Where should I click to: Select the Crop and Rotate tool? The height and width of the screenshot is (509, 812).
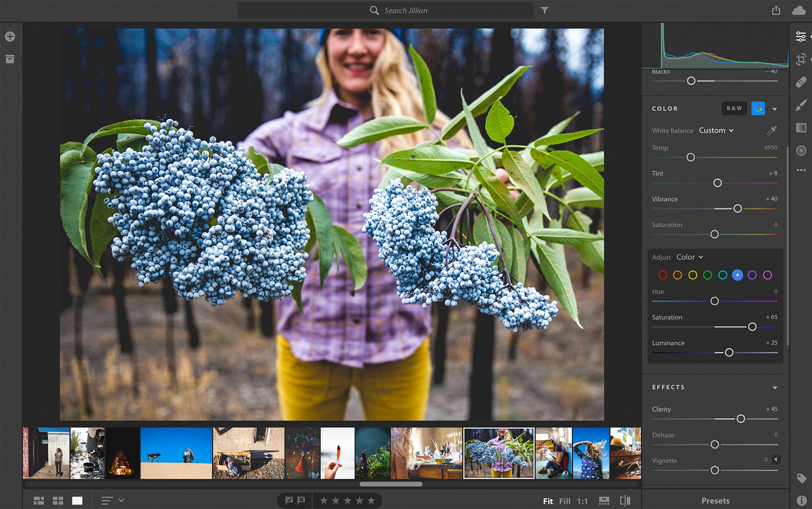point(801,59)
